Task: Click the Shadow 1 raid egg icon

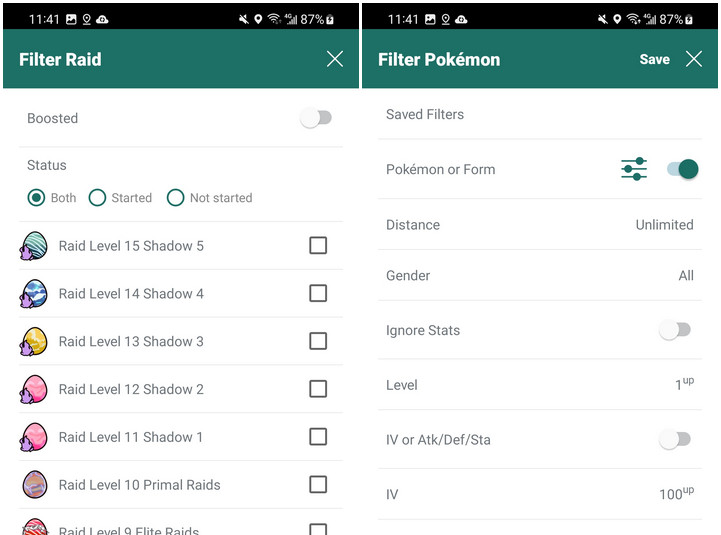Action: (34, 437)
